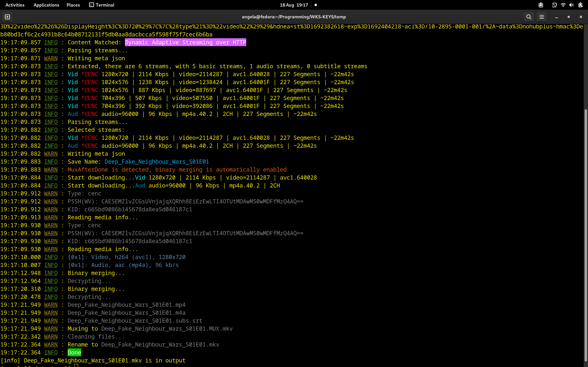Close the terminal window
Viewport: 588px width, 367px height.
581,17
